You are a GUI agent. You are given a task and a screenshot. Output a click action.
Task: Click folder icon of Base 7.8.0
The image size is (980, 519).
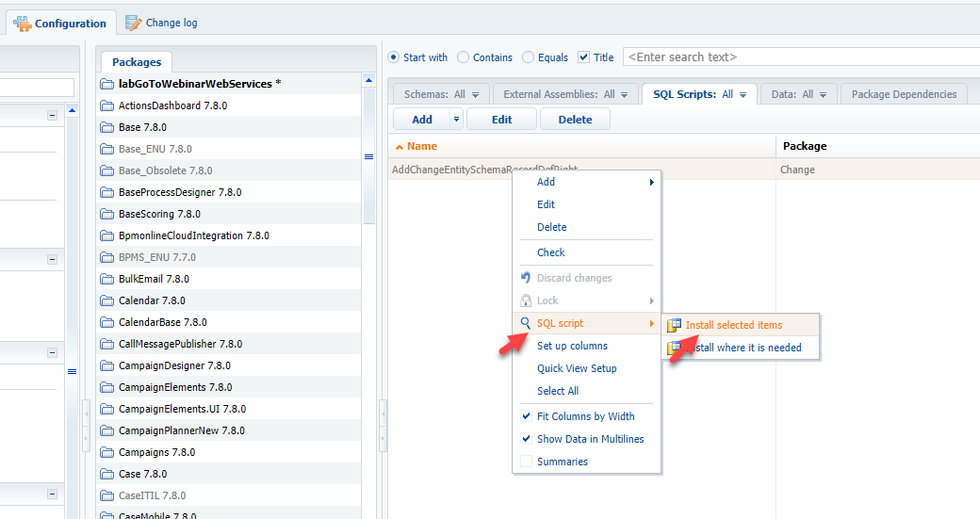[x=106, y=127]
